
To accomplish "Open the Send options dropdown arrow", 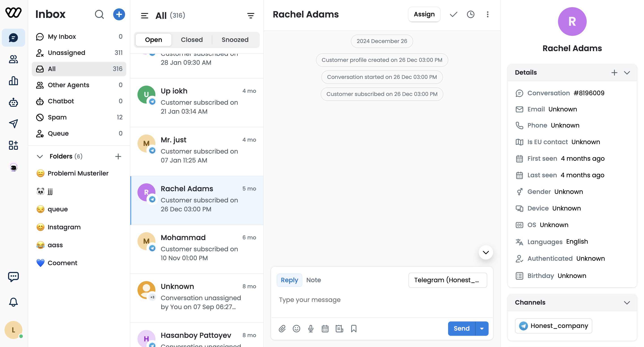I will [482, 328].
